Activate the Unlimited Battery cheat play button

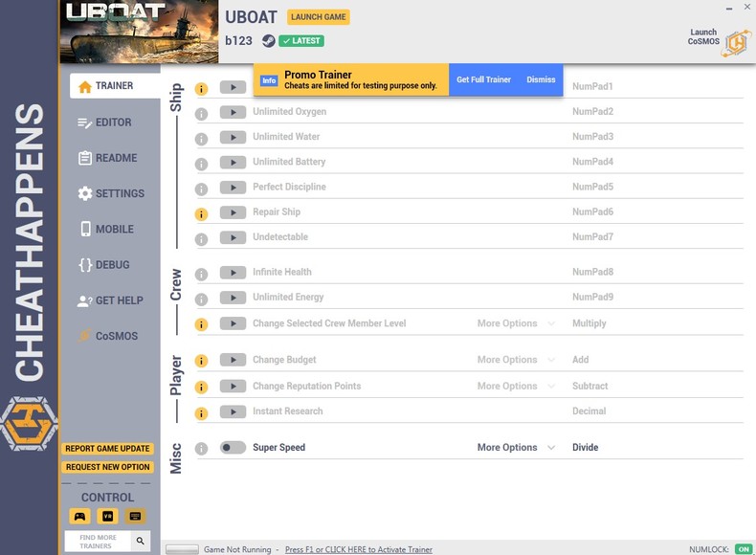click(x=233, y=162)
